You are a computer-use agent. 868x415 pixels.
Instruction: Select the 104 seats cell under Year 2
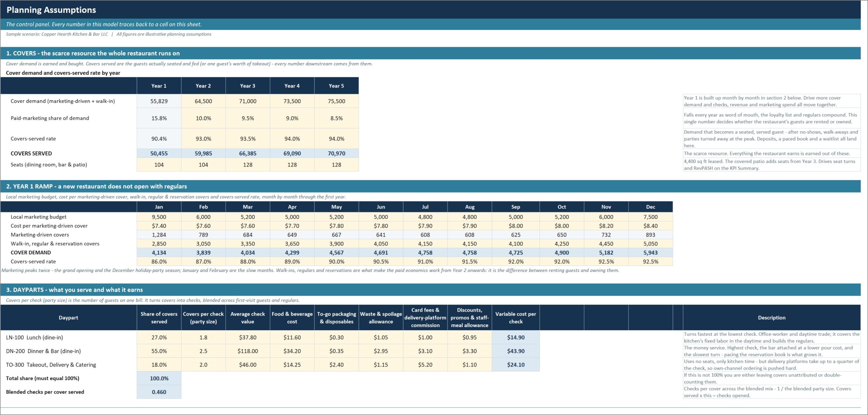point(203,165)
